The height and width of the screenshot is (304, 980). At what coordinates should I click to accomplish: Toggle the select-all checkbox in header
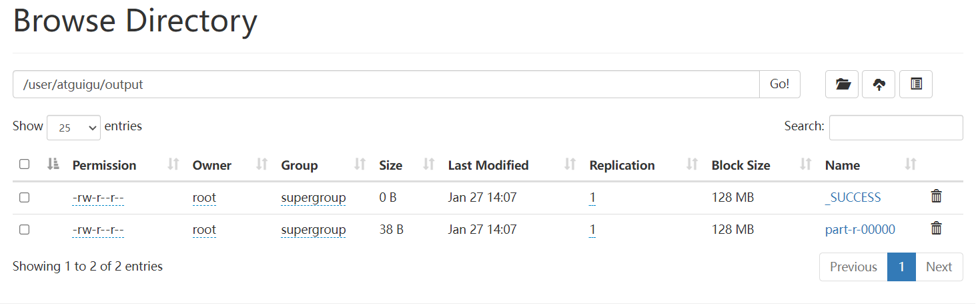pos(25,164)
